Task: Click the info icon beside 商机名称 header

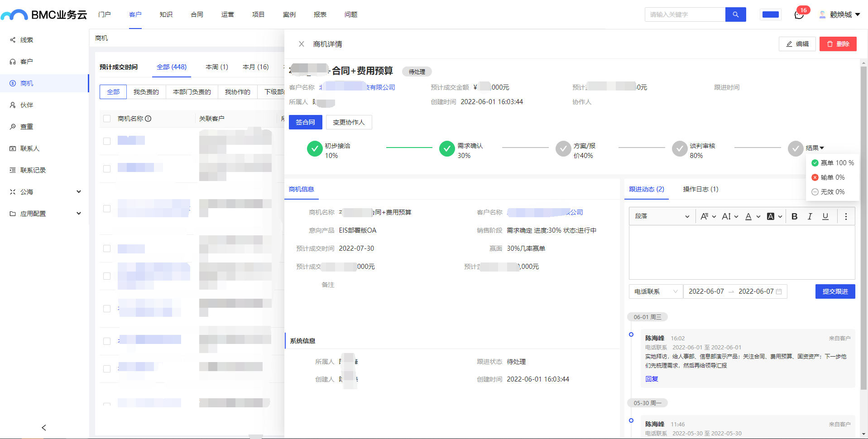Action: (x=148, y=119)
